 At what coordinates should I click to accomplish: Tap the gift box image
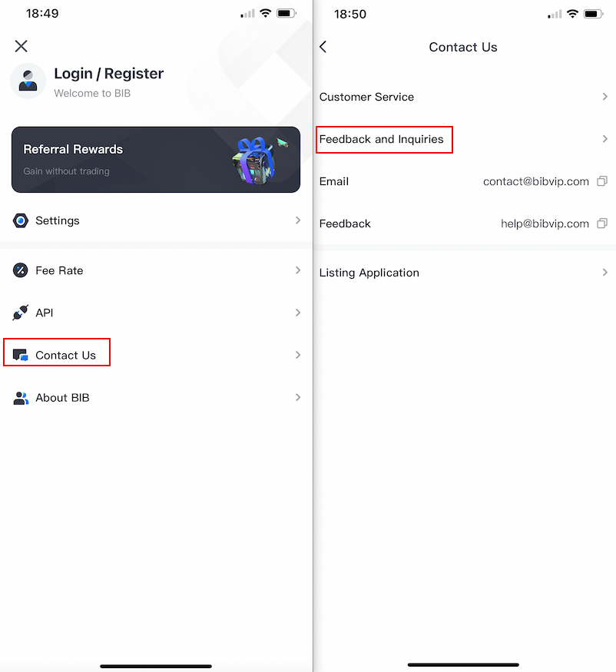(x=256, y=161)
